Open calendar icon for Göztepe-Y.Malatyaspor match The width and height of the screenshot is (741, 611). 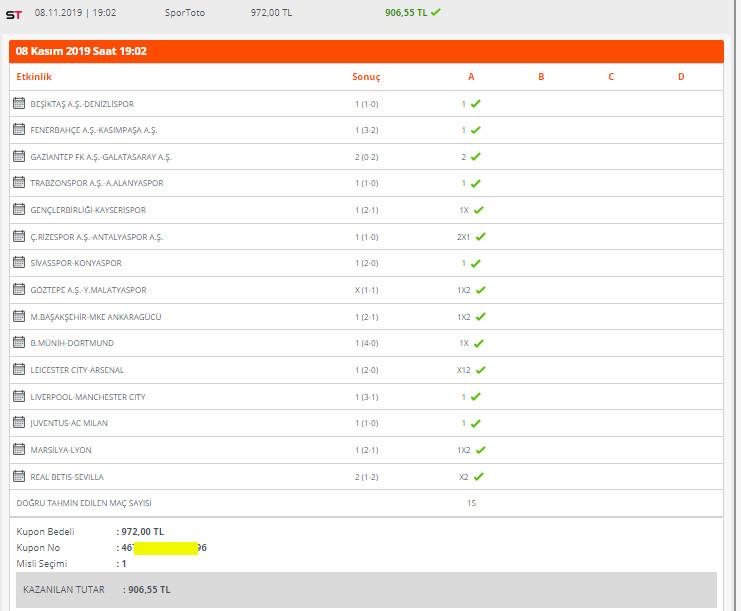point(19,289)
